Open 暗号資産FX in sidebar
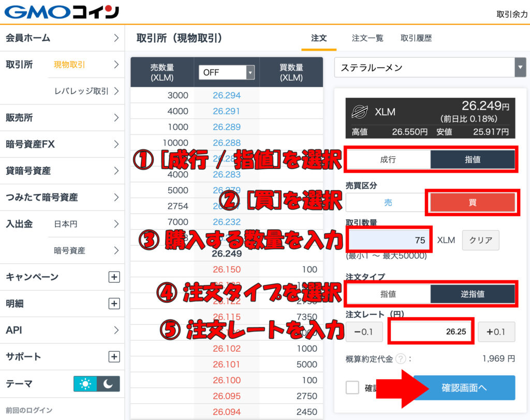The image size is (530, 420). click(62, 144)
